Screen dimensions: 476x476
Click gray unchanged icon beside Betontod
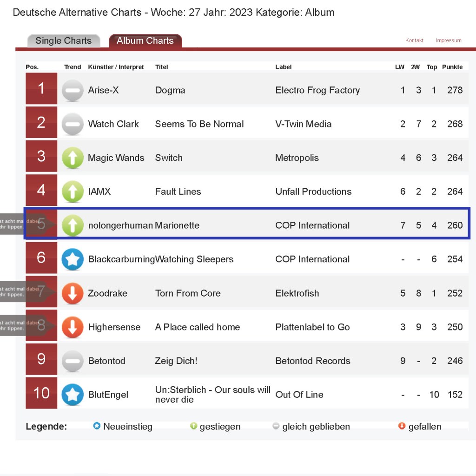[x=73, y=361]
